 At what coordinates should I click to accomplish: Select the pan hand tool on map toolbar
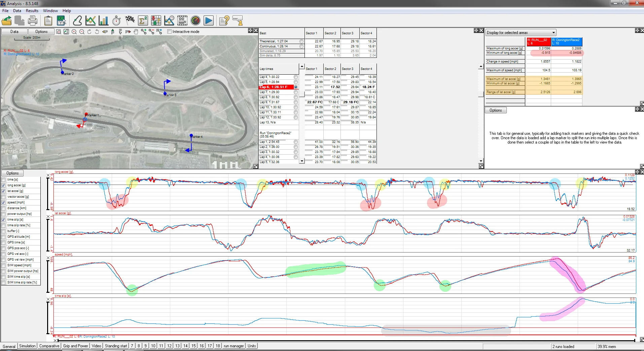tap(136, 32)
